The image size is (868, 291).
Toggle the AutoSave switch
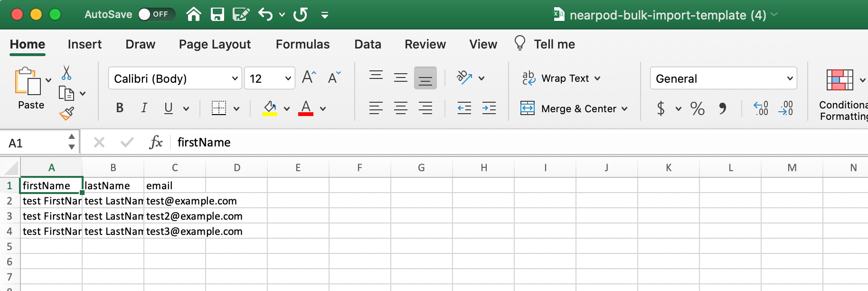tap(156, 14)
